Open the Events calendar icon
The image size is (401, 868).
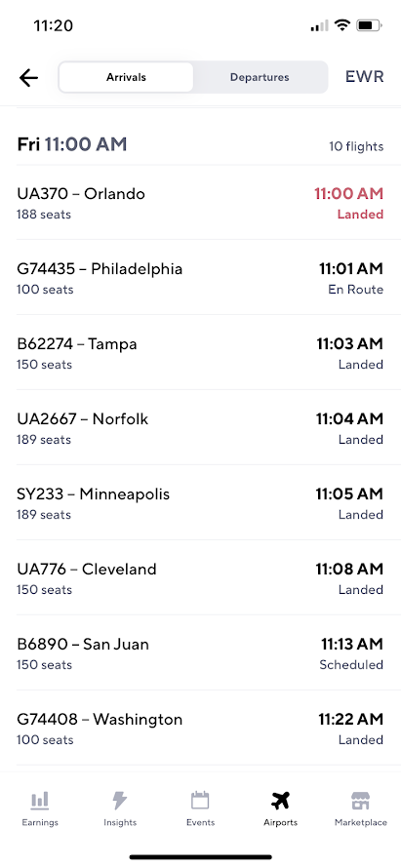(x=200, y=800)
